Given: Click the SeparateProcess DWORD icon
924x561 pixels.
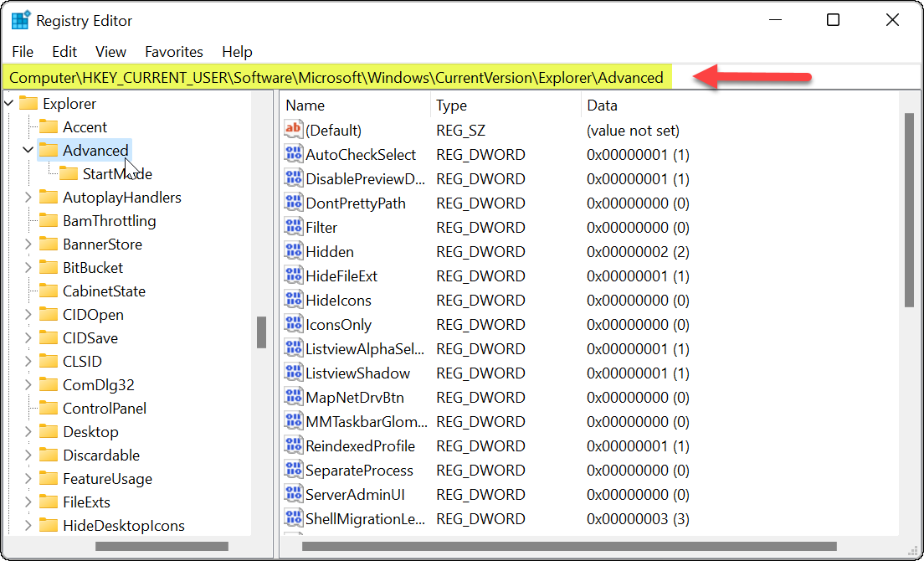Looking at the screenshot, I should pyautogui.click(x=293, y=471).
